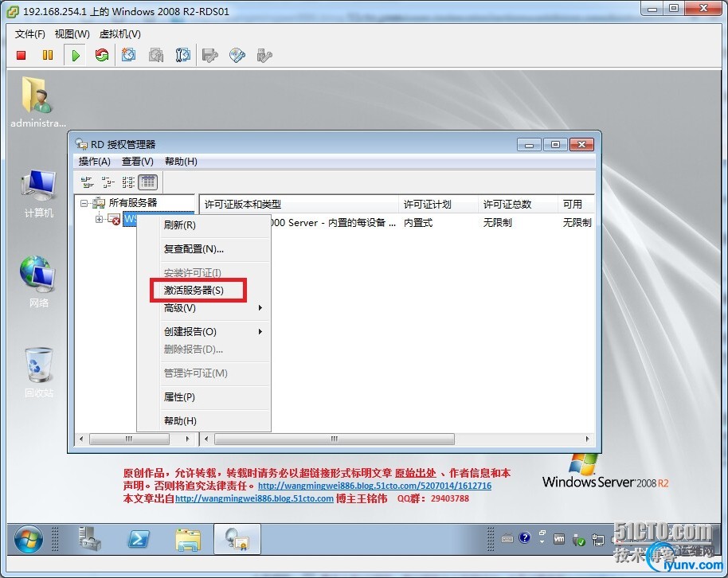This screenshot has width=728, height=578.
Task: Click the floppy drive connection icon
Action: (x=209, y=56)
